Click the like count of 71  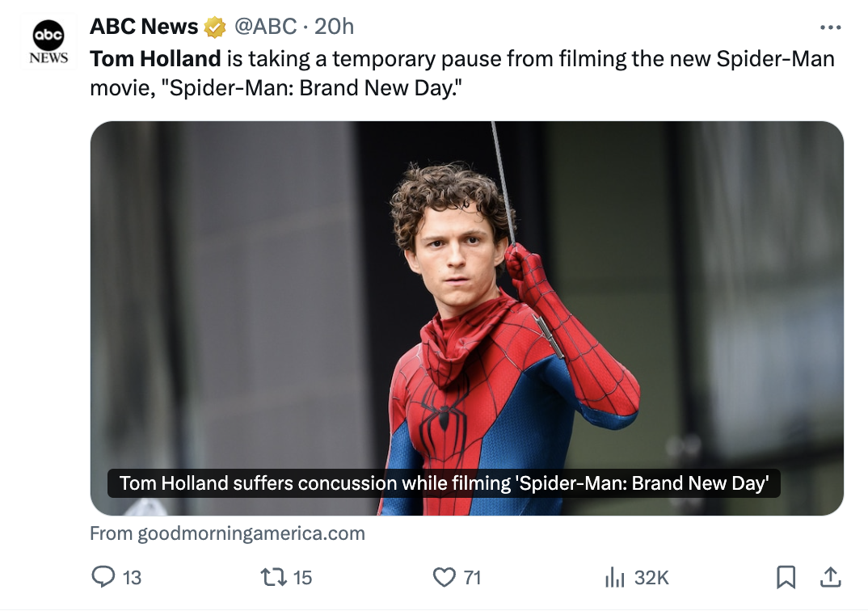coord(472,578)
